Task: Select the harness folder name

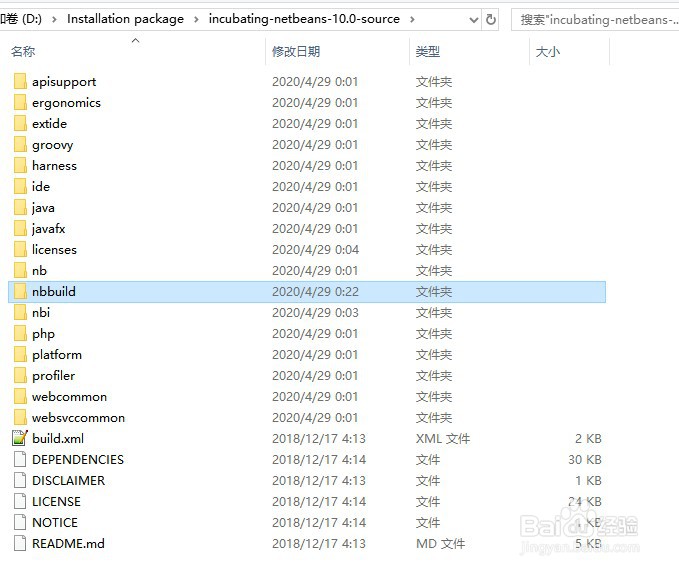Action: pos(55,165)
